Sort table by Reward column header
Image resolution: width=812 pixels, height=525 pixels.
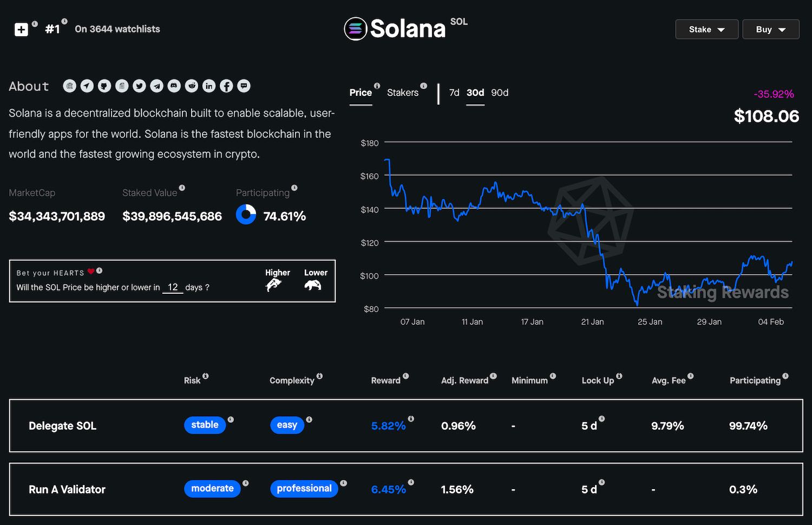pyautogui.click(x=385, y=380)
